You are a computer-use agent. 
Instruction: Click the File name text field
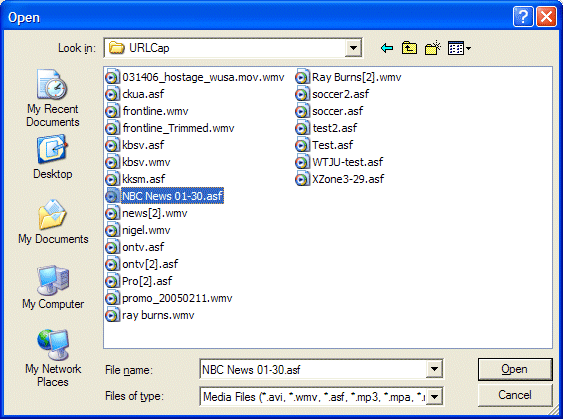point(313,369)
